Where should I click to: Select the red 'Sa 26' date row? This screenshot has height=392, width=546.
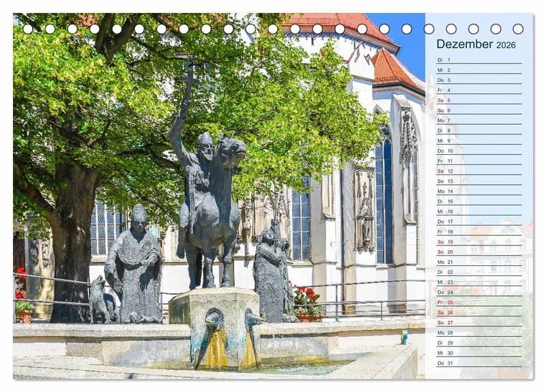(x=479, y=312)
